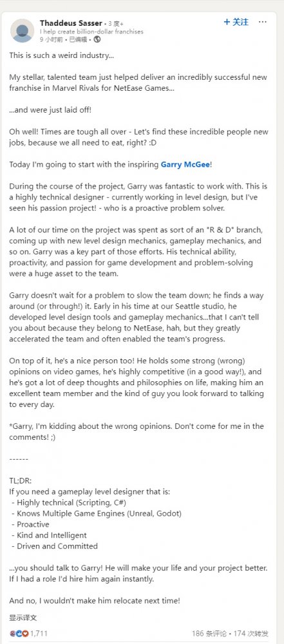Click the globe public visibility icon
Screen dimensions: 284x644
click(x=97, y=39)
